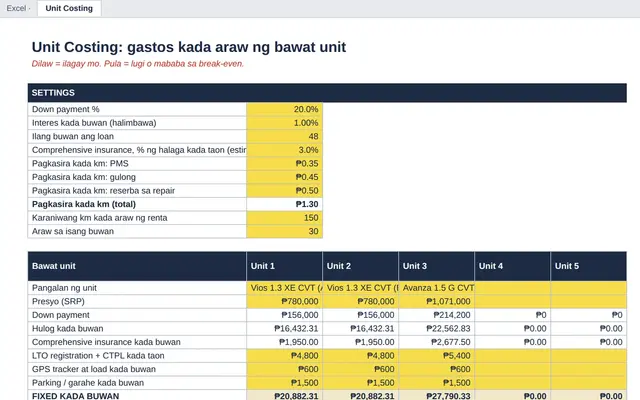
Task: Select Unit 1 LTO registration cell ₱4,800
Action: point(284,356)
